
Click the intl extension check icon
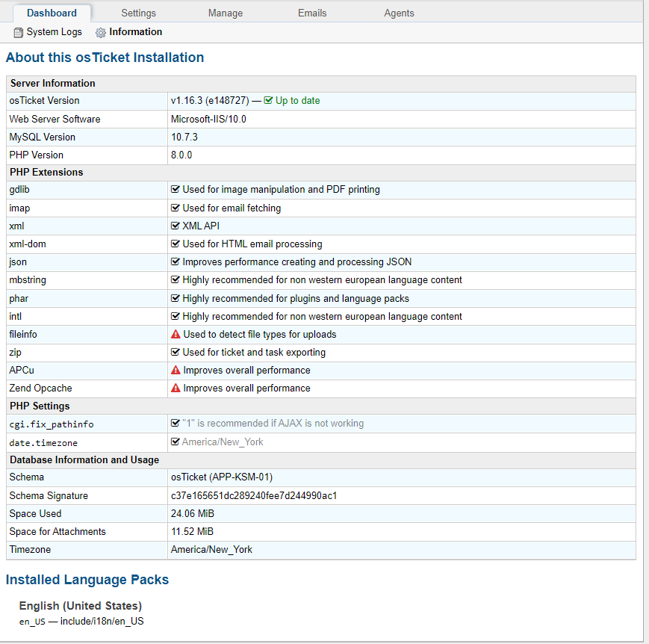click(176, 316)
